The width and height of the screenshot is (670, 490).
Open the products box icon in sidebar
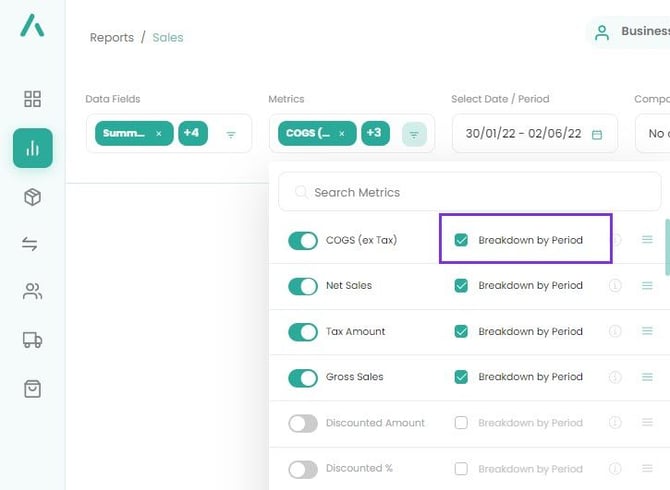pyautogui.click(x=32, y=197)
